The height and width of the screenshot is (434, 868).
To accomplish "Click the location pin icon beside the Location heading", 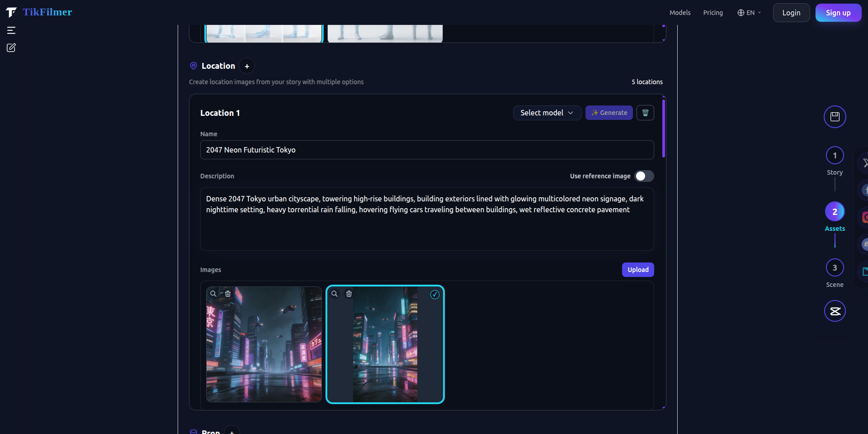I will [193, 66].
